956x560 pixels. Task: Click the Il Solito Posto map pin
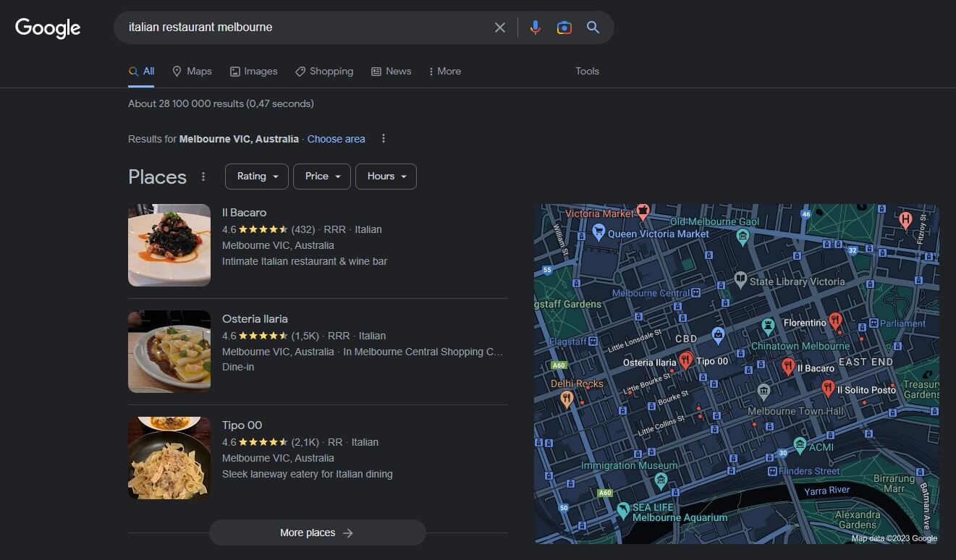tap(828, 389)
